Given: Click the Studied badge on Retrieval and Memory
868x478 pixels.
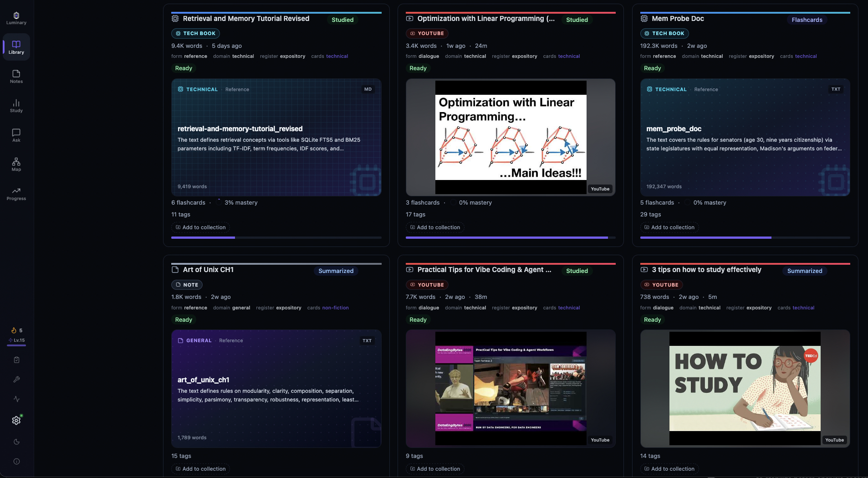Looking at the screenshot, I should click(342, 20).
